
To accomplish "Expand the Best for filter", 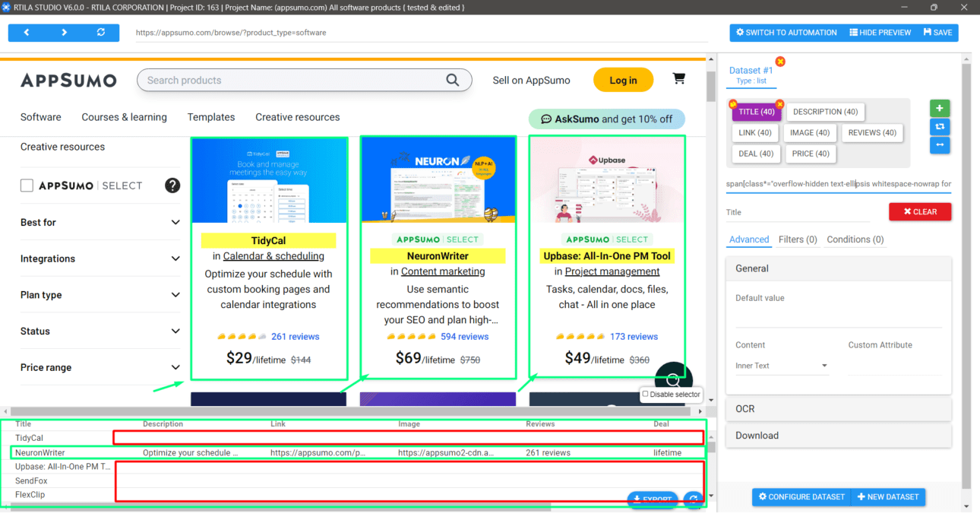I will point(100,222).
